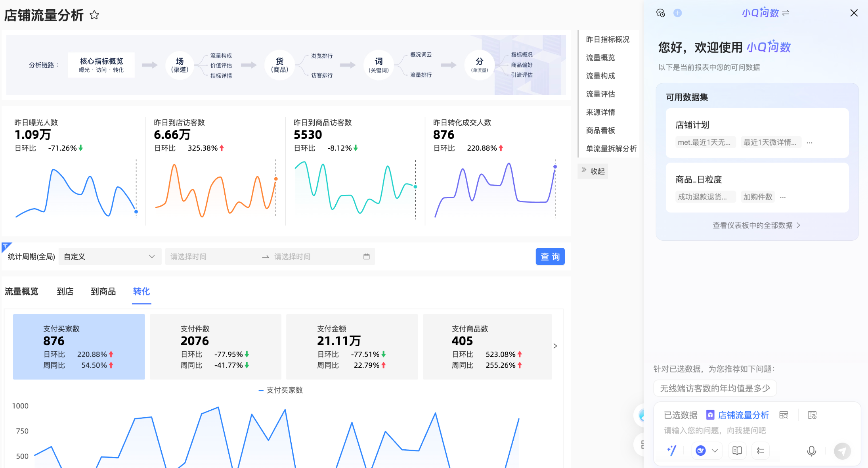Show more fields in 商品_日粒度 dataset card
This screenshot has height=468, width=868.
click(x=783, y=197)
